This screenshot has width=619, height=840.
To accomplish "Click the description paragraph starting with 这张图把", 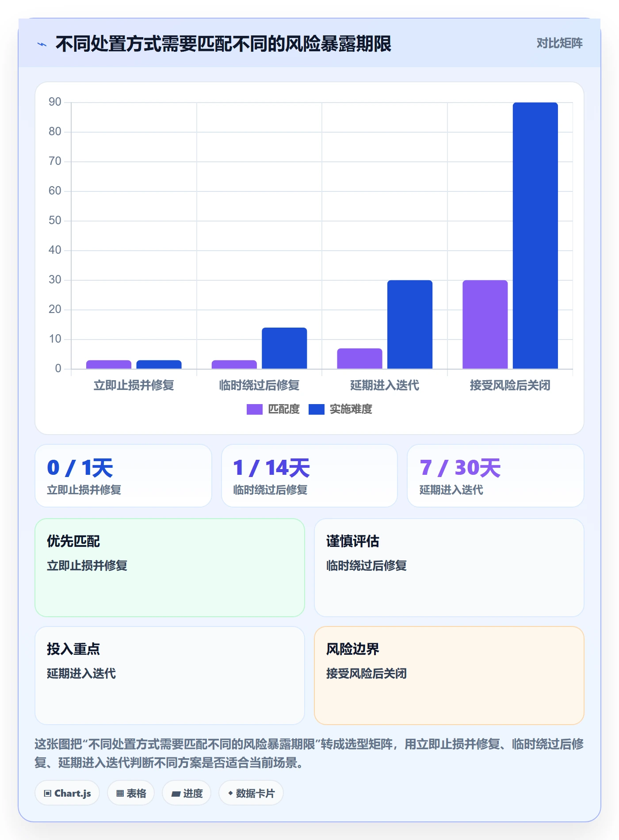I will tap(309, 753).
